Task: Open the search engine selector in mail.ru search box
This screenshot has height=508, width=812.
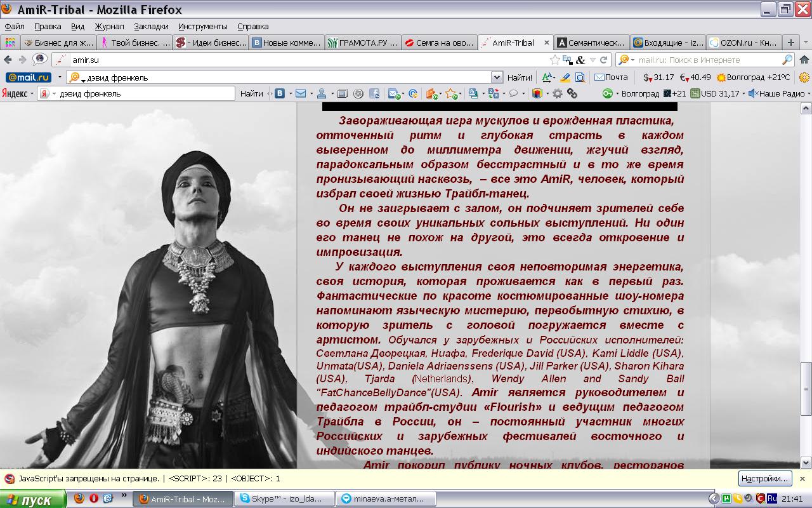Action: [625, 60]
